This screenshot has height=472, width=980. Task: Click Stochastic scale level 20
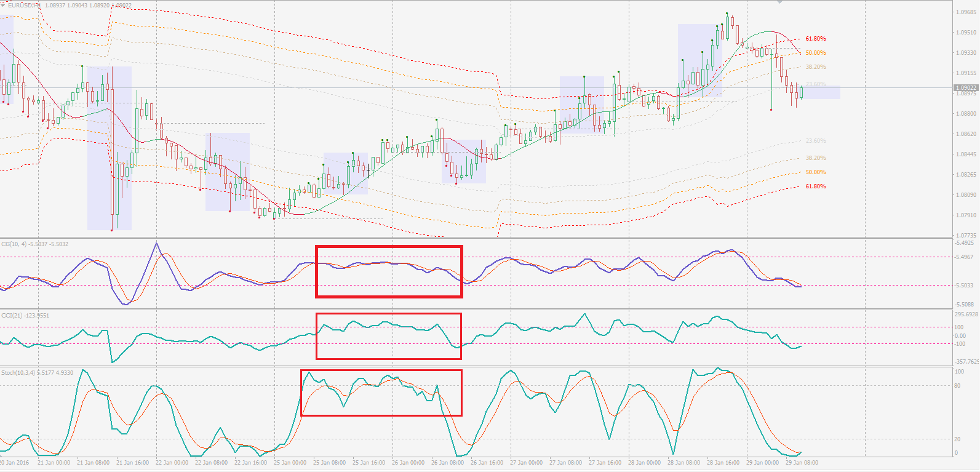click(957, 439)
